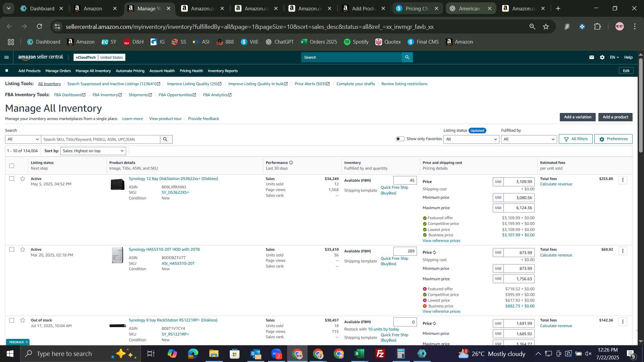The width and height of the screenshot is (644, 362).
Task: Open Account Health menu item
Action: tap(162, 71)
